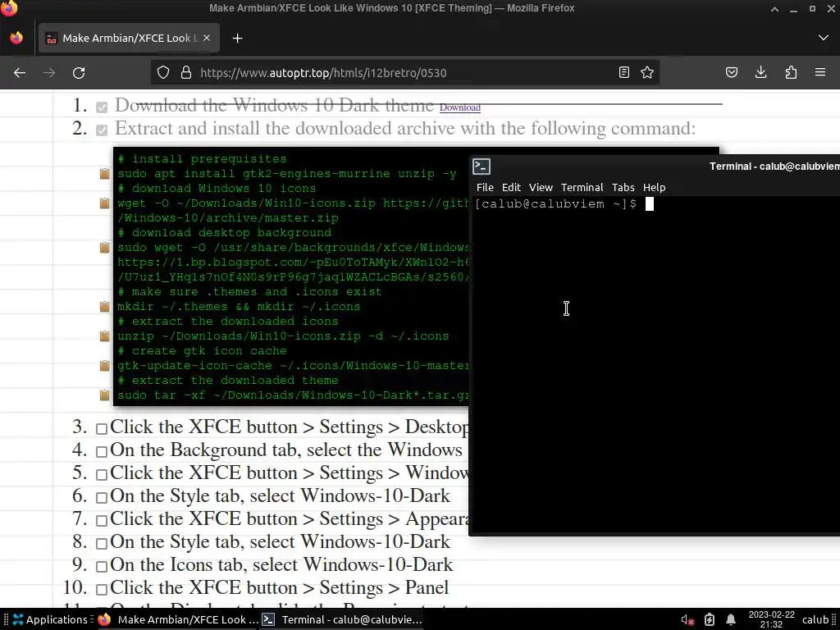Open Firefox hamburger application menu
Screen dimensions: 840x630
(820, 72)
